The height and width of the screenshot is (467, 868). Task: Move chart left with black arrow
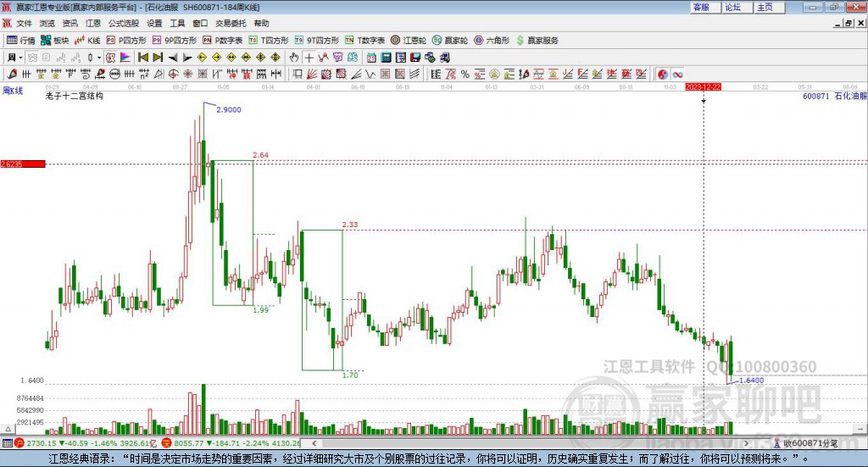pos(173,58)
